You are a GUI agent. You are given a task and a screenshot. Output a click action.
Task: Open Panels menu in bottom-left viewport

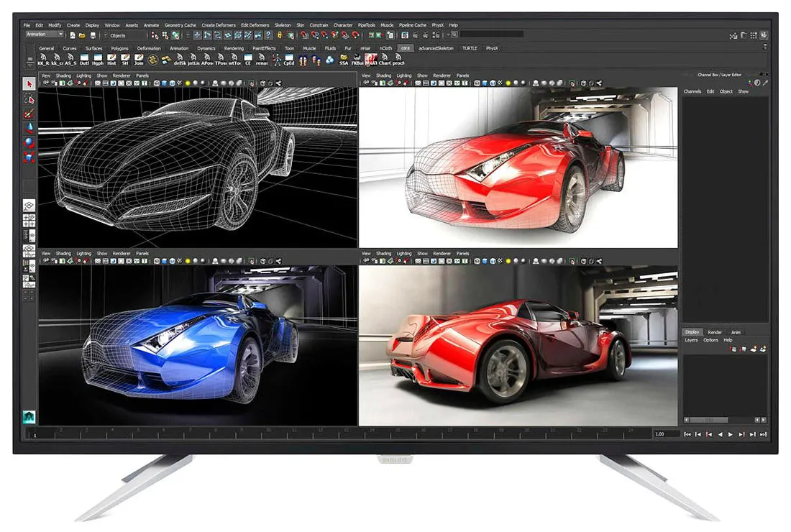point(142,254)
